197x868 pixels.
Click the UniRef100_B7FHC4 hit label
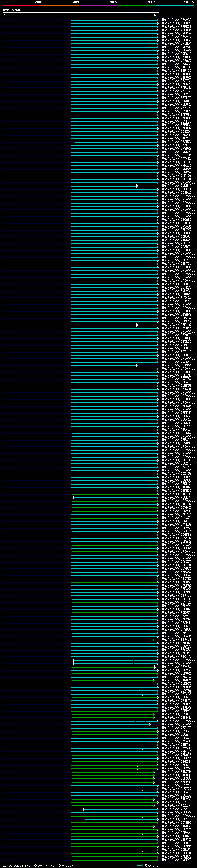[x=177, y=125]
